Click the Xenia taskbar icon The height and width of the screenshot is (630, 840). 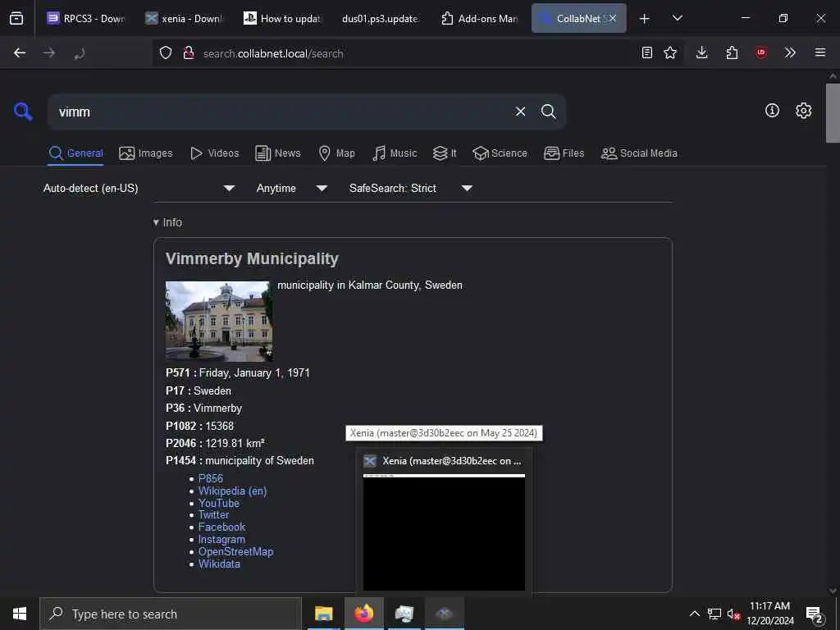[x=444, y=614]
